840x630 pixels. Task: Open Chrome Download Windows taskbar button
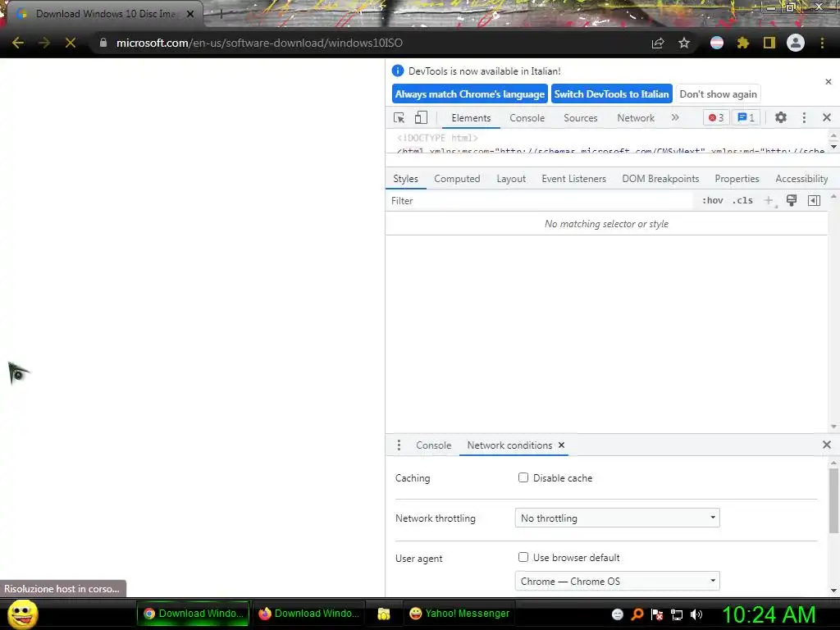193,614
